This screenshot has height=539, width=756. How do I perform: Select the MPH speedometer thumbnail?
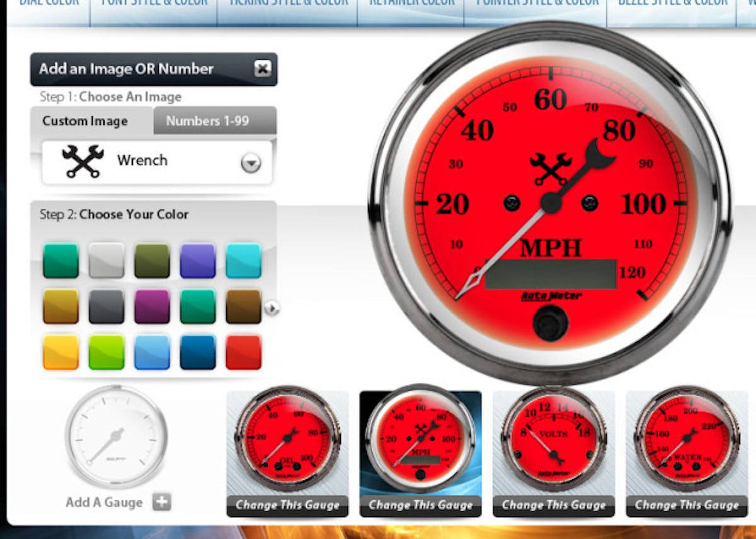pos(420,438)
